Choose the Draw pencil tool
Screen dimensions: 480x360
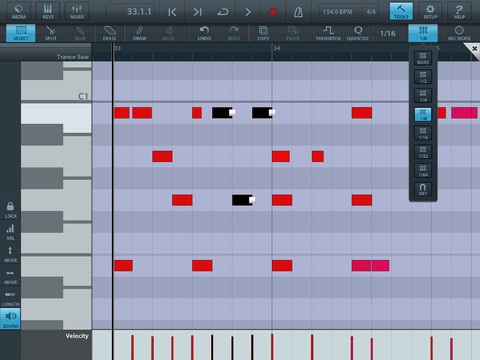point(139,33)
